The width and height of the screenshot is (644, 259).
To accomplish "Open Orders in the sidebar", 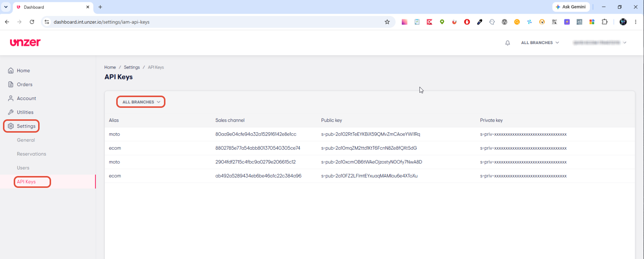I will pos(24,84).
